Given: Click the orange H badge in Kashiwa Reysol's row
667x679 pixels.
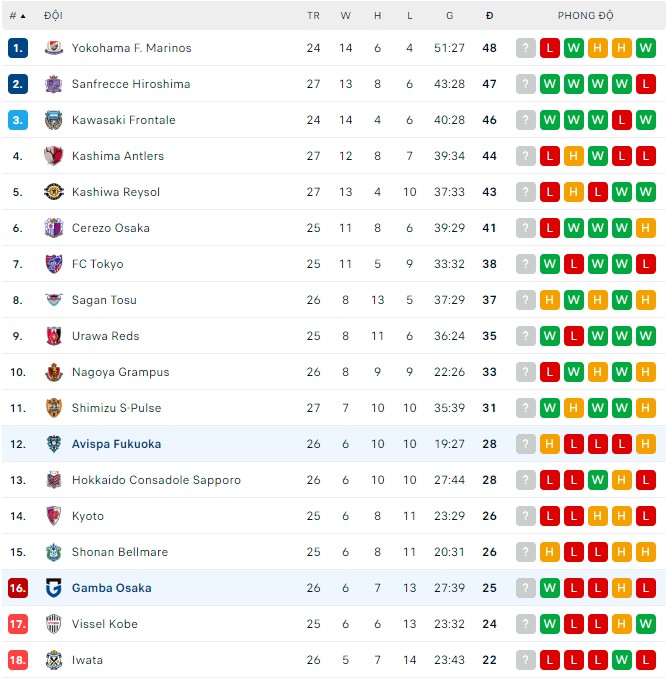Looking at the screenshot, I should 574,192.
